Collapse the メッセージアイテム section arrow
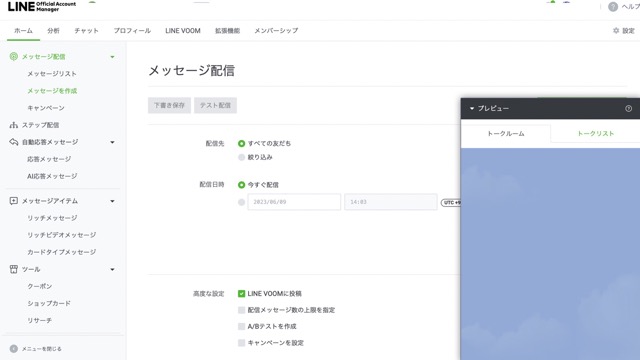The width and height of the screenshot is (640, 360). click(112, 201)
